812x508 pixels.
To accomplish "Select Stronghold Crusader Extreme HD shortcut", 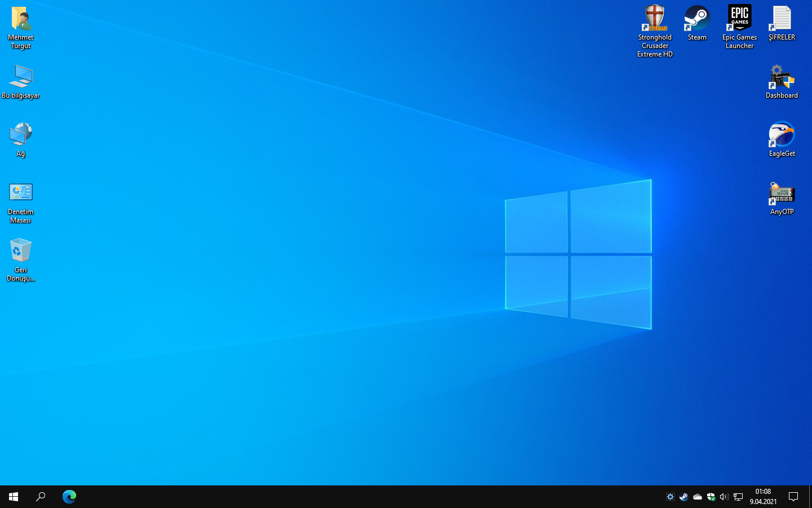I will point(655,31).
